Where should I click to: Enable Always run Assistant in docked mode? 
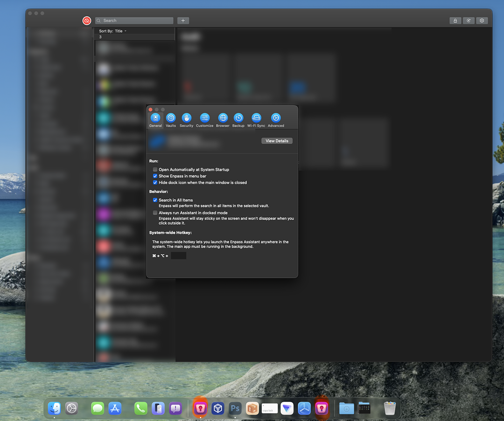155,213
